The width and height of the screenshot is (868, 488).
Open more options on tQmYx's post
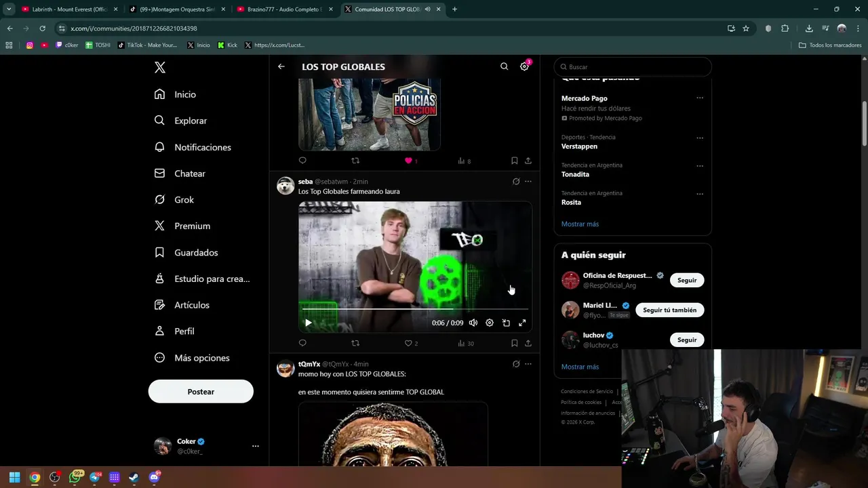click(x=528, y=364)
